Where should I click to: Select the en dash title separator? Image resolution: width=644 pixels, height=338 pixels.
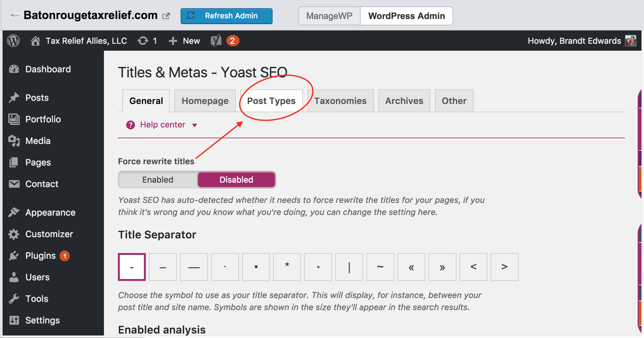tap(163, 267)
